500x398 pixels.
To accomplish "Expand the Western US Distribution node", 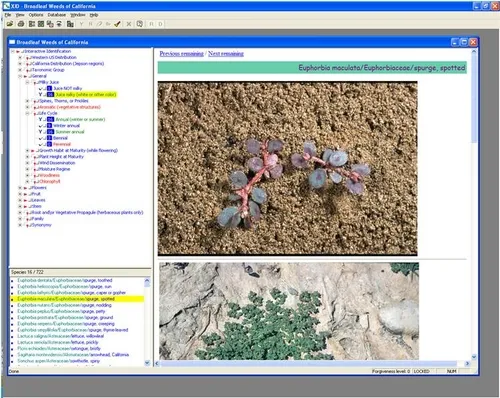I will click(20, 57).
